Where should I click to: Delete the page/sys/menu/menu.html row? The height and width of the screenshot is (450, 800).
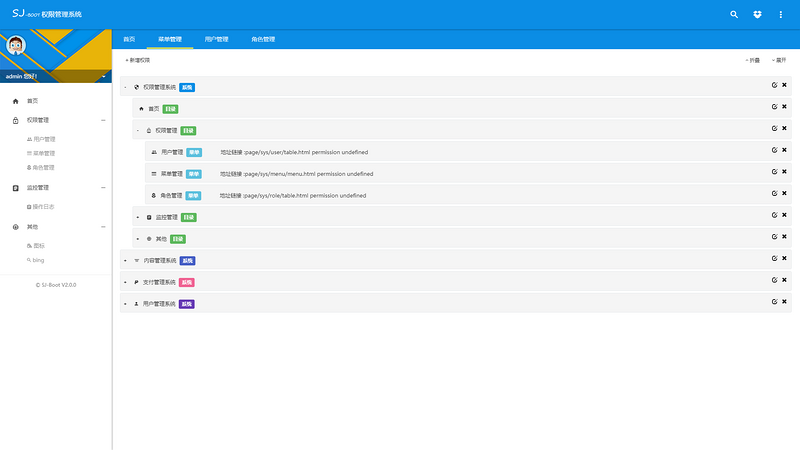click(784, 172)
